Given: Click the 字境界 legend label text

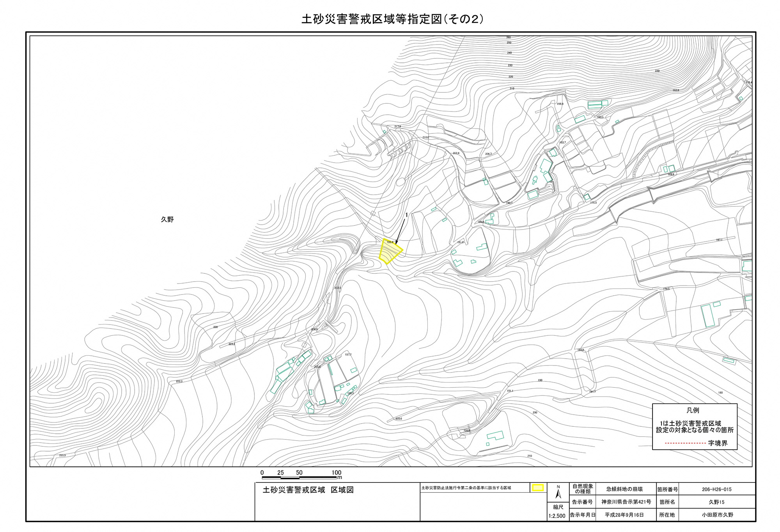Looking at the screenshot, I should 718,443.
